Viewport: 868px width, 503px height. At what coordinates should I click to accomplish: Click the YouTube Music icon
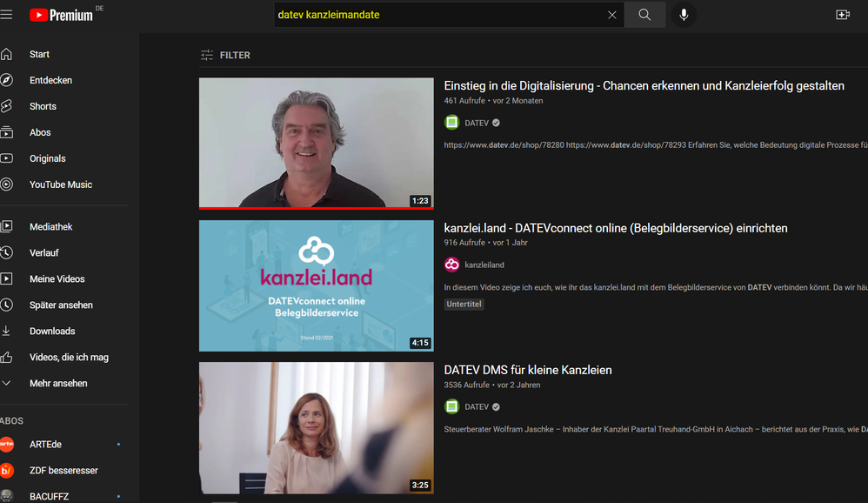pos(7,184)
